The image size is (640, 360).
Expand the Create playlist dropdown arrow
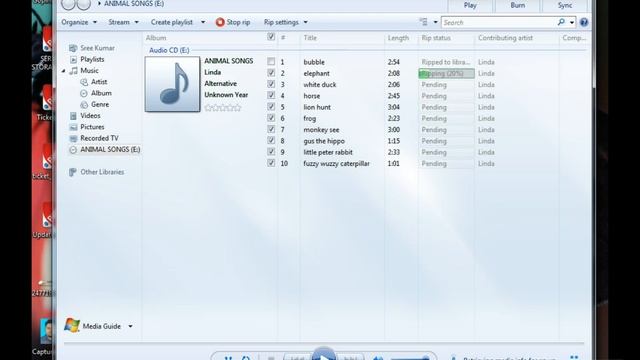pos(203,22)
